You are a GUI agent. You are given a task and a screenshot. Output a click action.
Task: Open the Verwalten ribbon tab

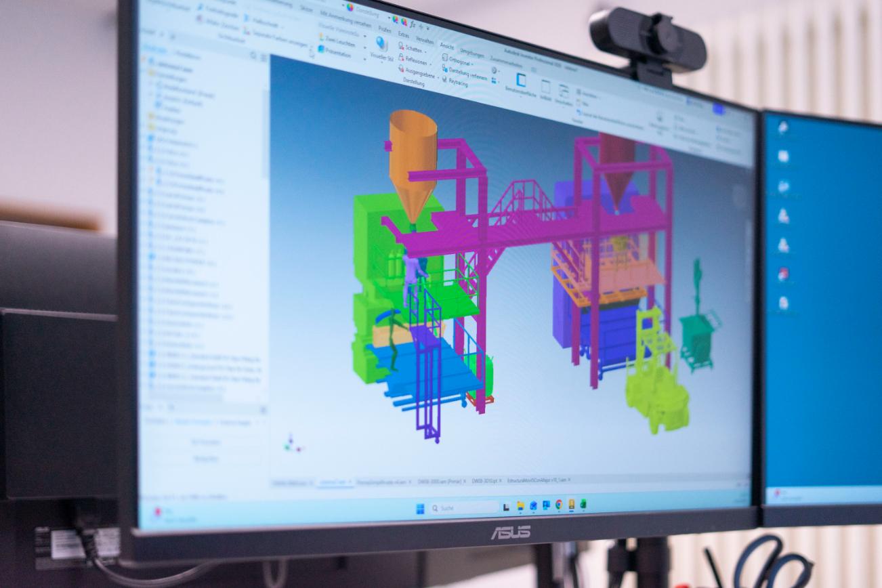tap(425, 40)
